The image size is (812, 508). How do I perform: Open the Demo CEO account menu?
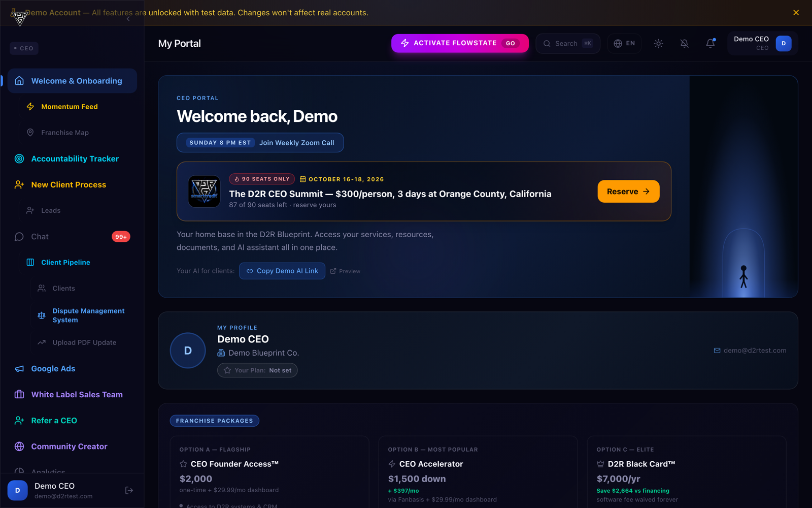click(x=763, y=43)
